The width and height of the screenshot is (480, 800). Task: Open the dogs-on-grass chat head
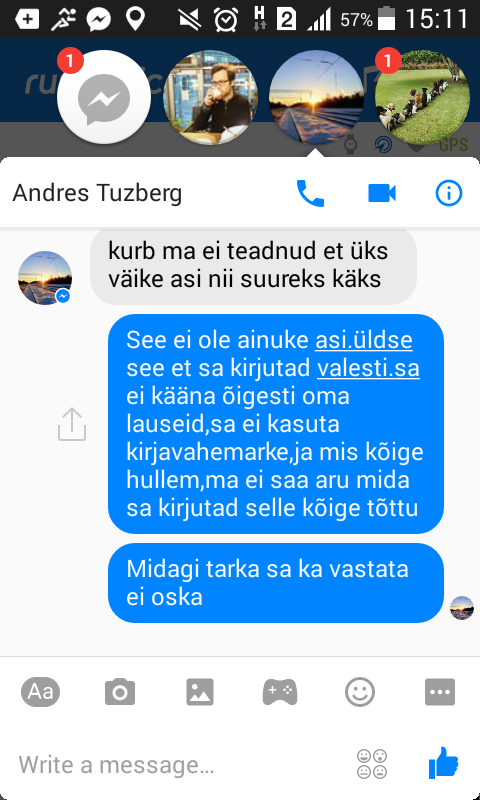tap(422, 97)
